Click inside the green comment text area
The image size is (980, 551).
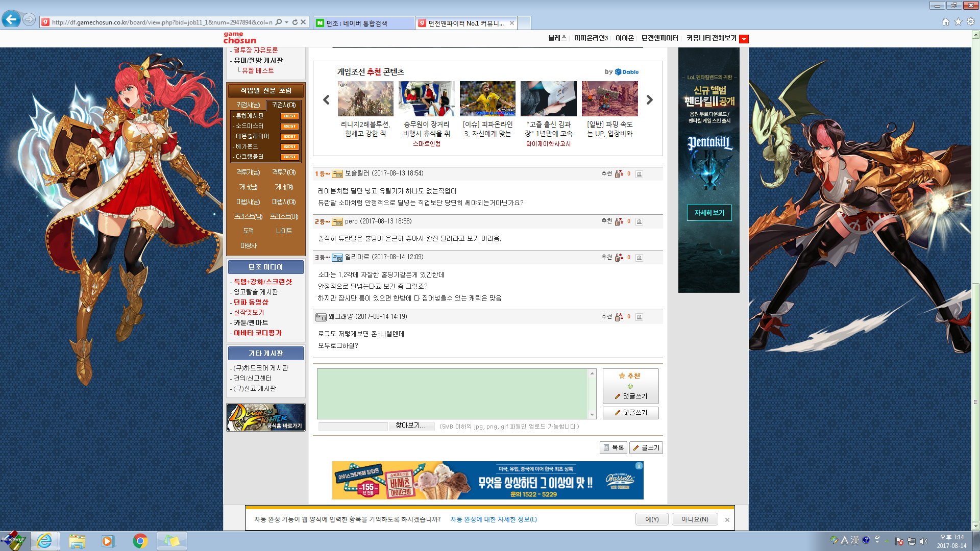click(452, 394)
